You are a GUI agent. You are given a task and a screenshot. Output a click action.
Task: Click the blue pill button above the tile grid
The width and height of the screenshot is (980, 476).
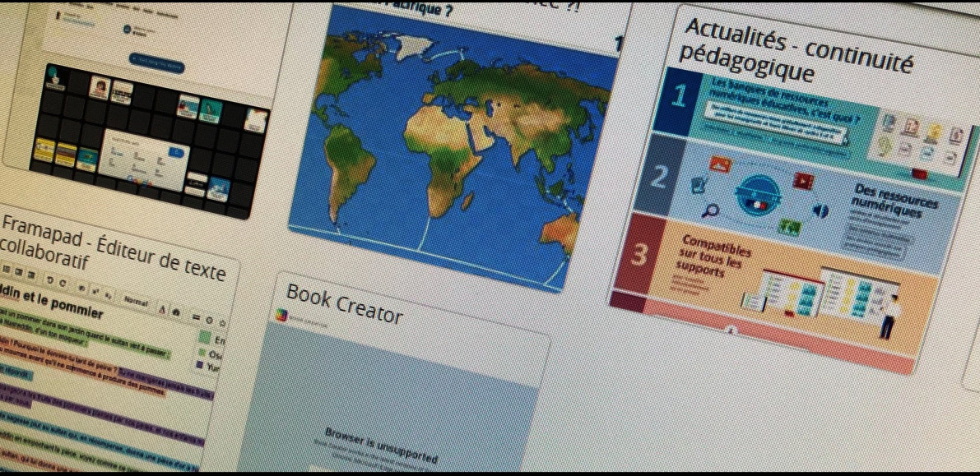click(x=157, y=63)
